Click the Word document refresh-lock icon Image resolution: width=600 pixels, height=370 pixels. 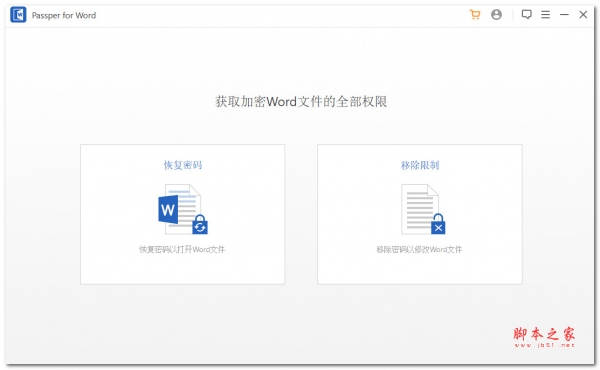click(x=183, y=209)
